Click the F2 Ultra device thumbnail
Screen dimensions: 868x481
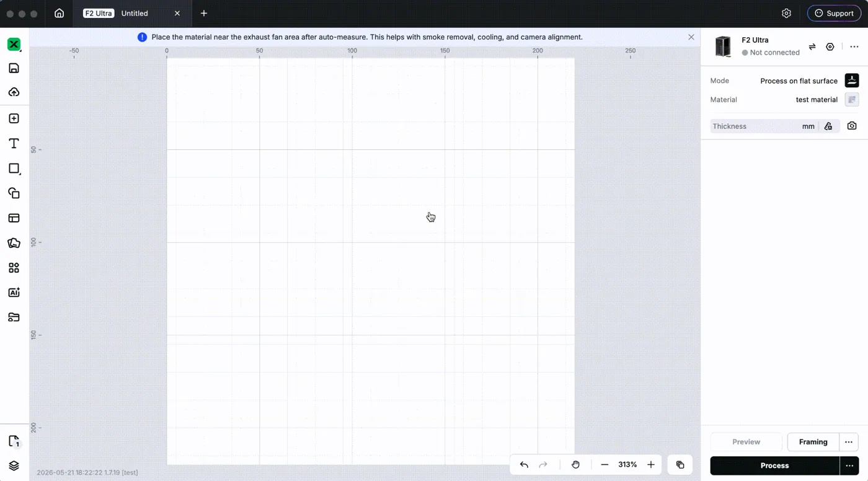pyautogui.click(x=723, y=46)
